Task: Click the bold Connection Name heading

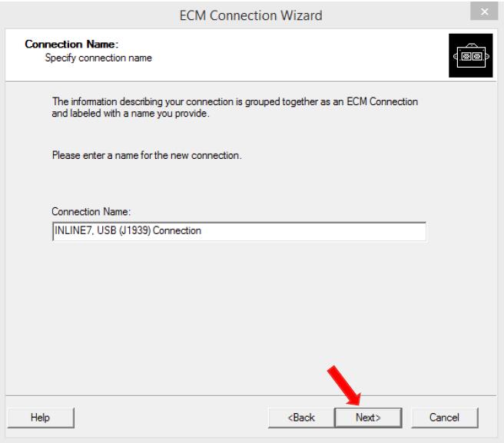Action: (71, 44)
